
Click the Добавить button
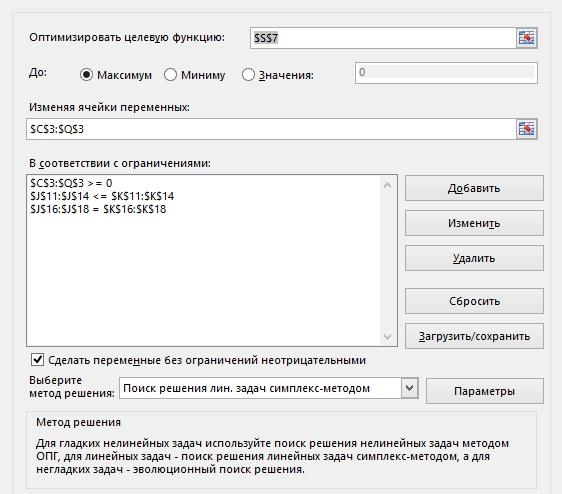tap(474, 188)
